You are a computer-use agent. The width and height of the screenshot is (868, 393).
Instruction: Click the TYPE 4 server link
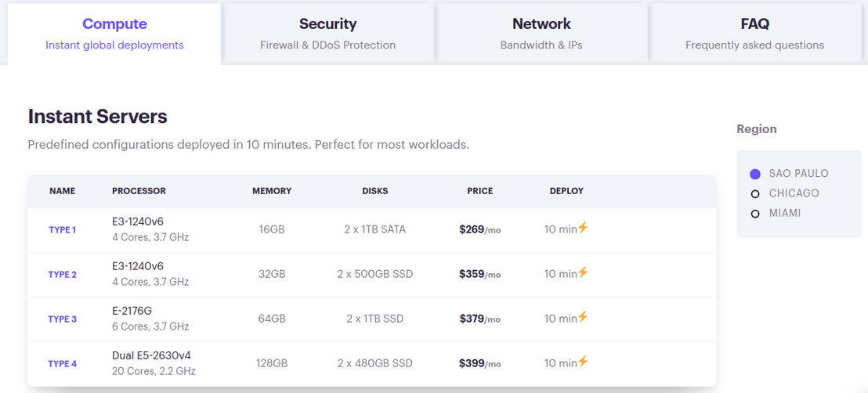point(63,364)
